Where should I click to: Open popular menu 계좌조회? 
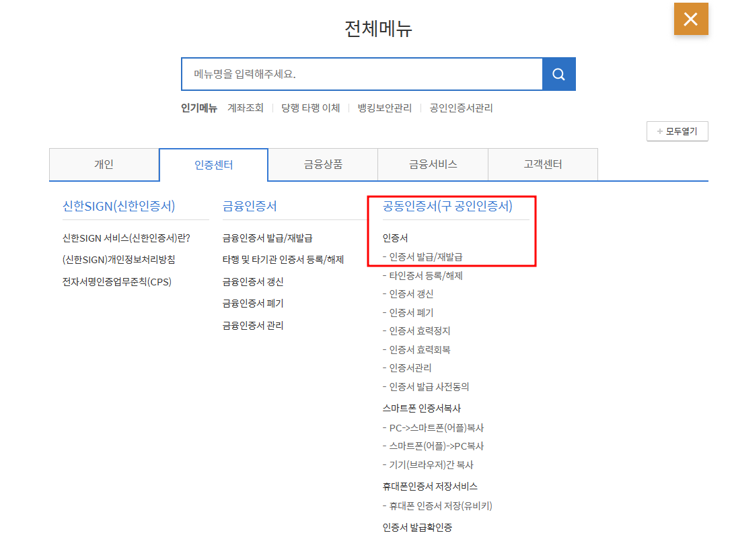[x=246, y=108]
